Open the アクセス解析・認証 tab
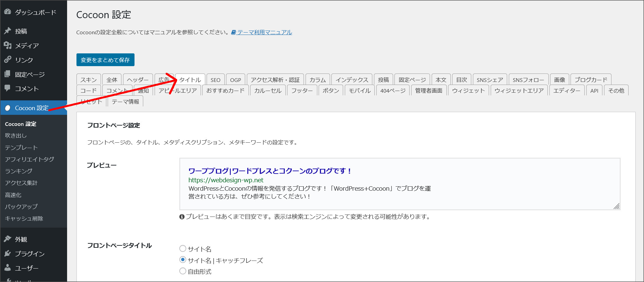The width and height of the screenshot is (644, 282). click(x=275, y=80)
